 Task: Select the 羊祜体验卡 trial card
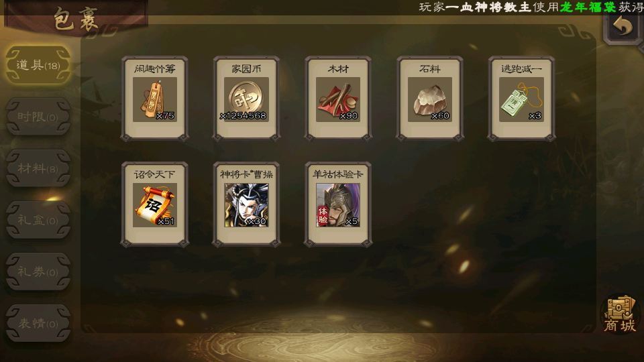coord(338,204)
